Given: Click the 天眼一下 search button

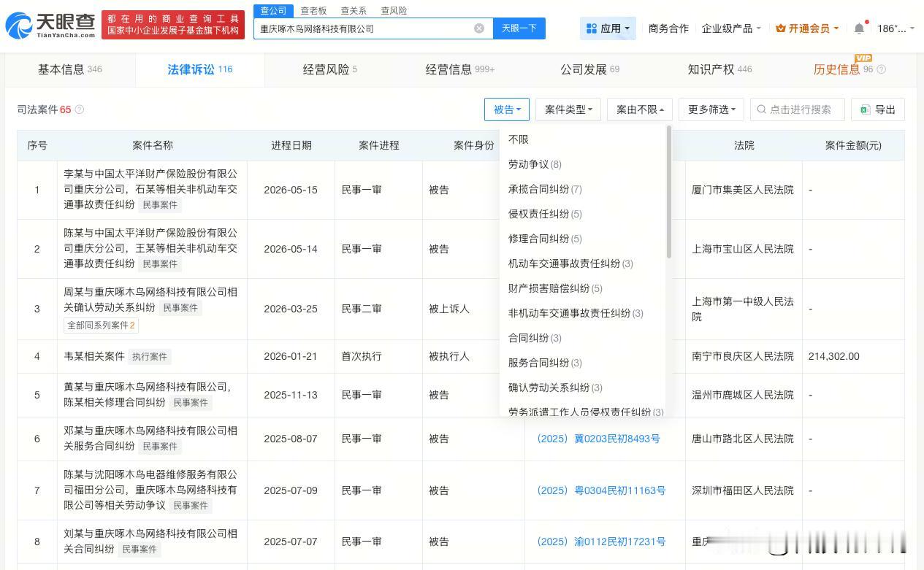Looking at the screenshot, I should pyautogui.click(x=519, y=28).
